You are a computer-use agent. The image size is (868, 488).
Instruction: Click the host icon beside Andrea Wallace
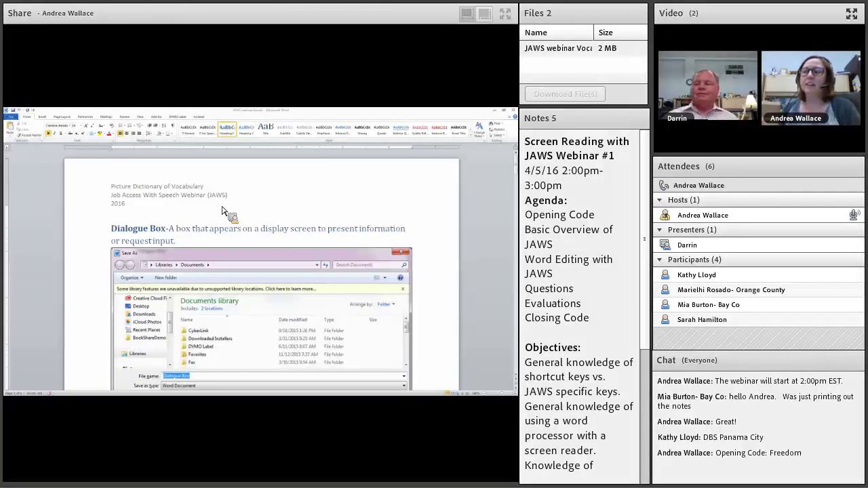tap(665, 215)
